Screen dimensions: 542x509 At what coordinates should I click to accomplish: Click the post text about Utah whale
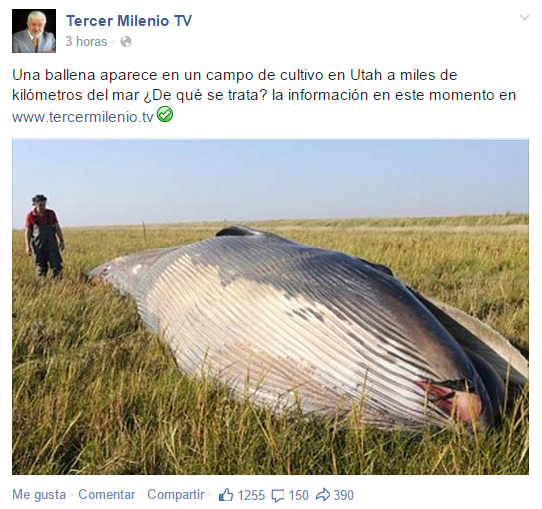(x=264, y=85)
